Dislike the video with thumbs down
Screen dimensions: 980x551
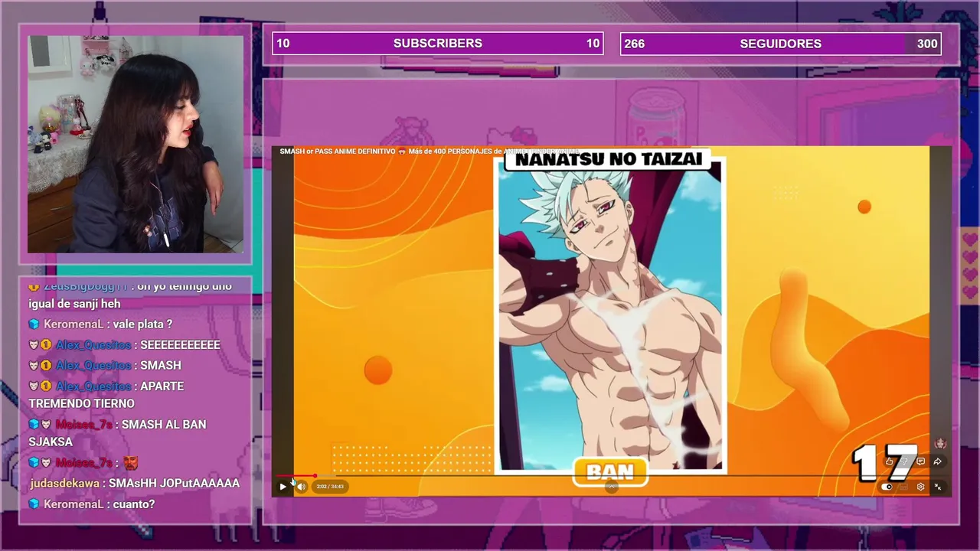[904, 461]
